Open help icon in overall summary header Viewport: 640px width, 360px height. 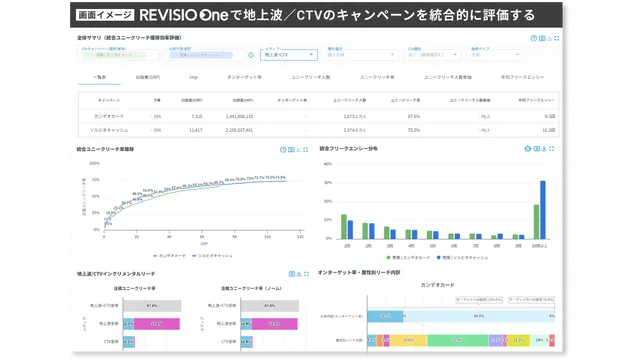[x=533, y=38]
